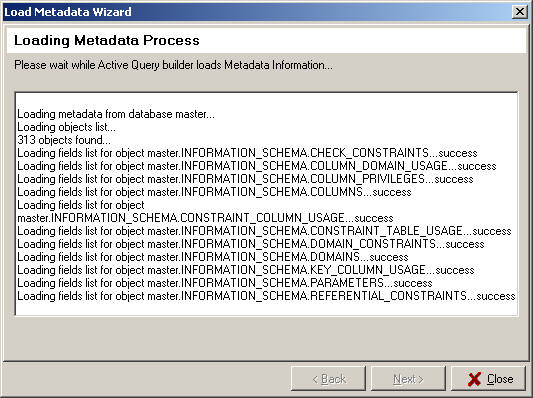Click the Load Metadata Wizard title bar

(x=265, y=12)
